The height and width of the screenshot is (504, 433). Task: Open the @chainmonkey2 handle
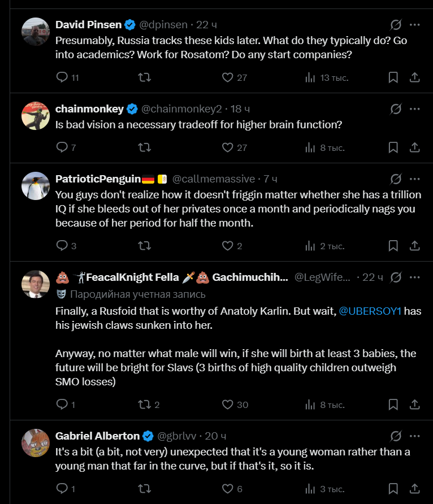point(181,109)
